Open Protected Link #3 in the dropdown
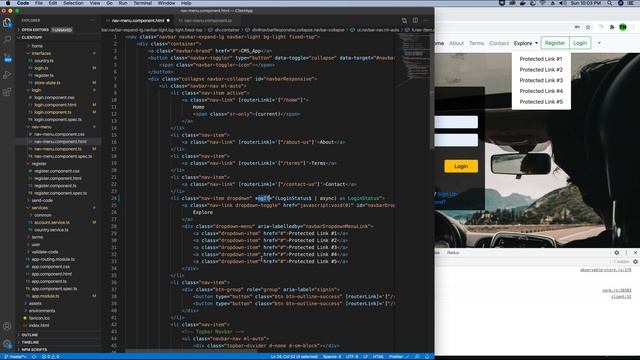The height and width of the screenshot is (360, 640). pos(541,80)
